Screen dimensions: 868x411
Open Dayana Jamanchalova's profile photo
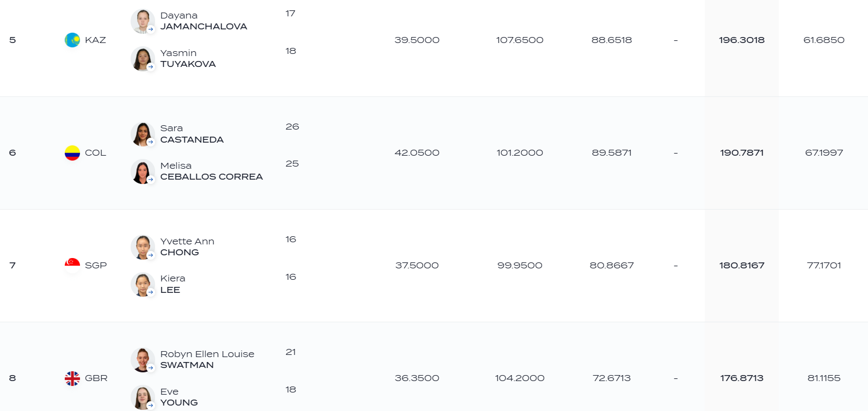tap(143, 21)
